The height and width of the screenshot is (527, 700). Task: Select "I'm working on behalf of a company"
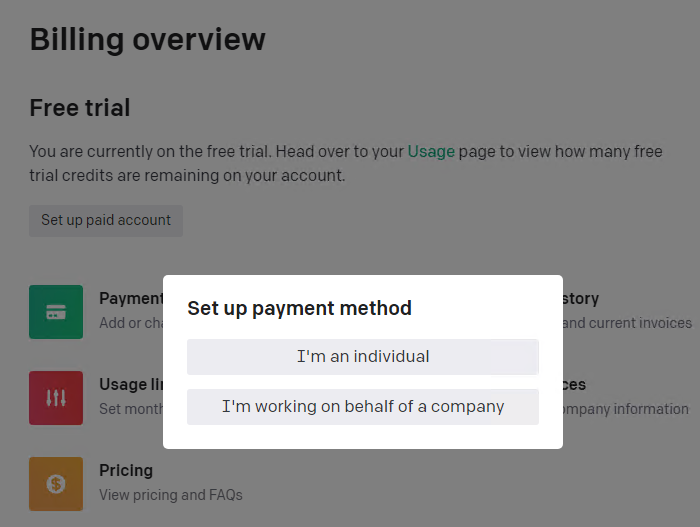[363, 407]
